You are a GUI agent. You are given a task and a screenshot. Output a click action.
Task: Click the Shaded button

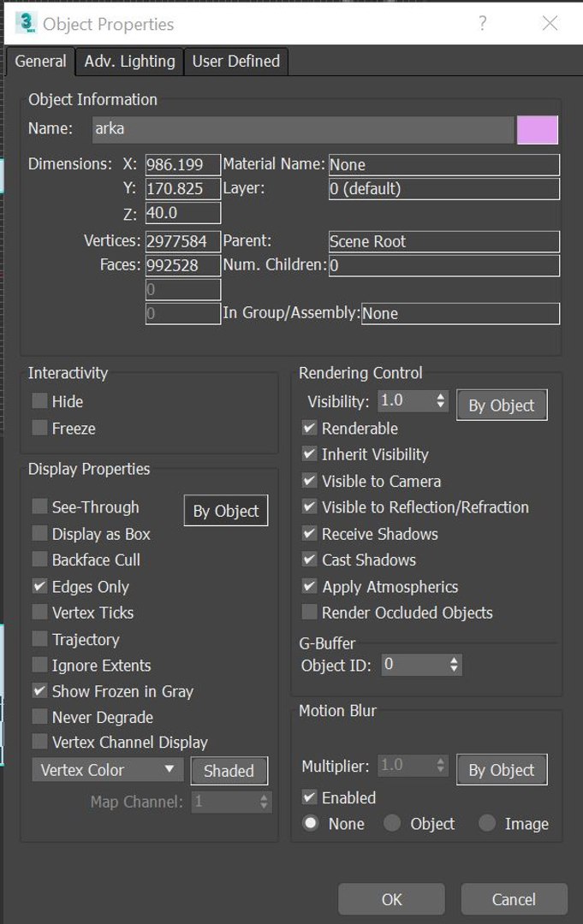click(x=229, y=771)
